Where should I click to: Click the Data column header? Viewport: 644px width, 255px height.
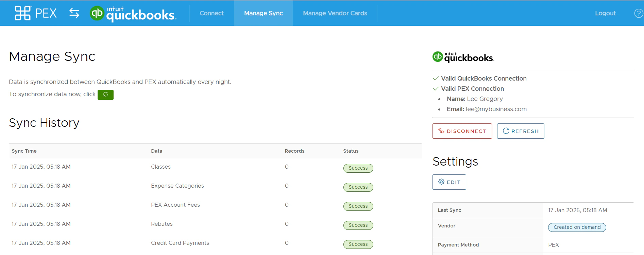[157, 151]
